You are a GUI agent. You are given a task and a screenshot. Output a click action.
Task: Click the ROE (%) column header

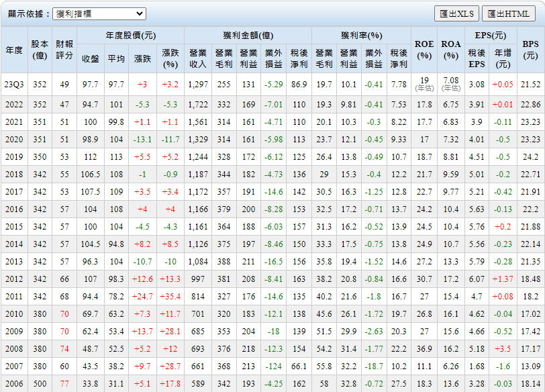tap(424, 50)
